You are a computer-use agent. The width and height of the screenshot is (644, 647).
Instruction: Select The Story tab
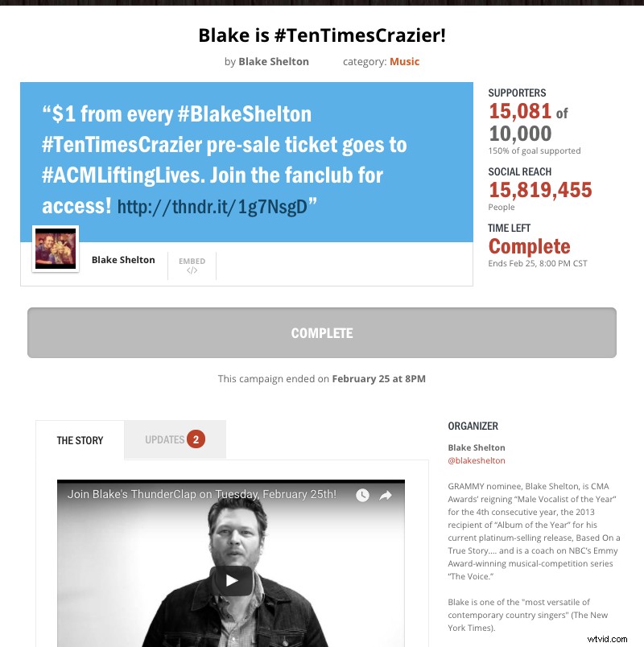80,440
